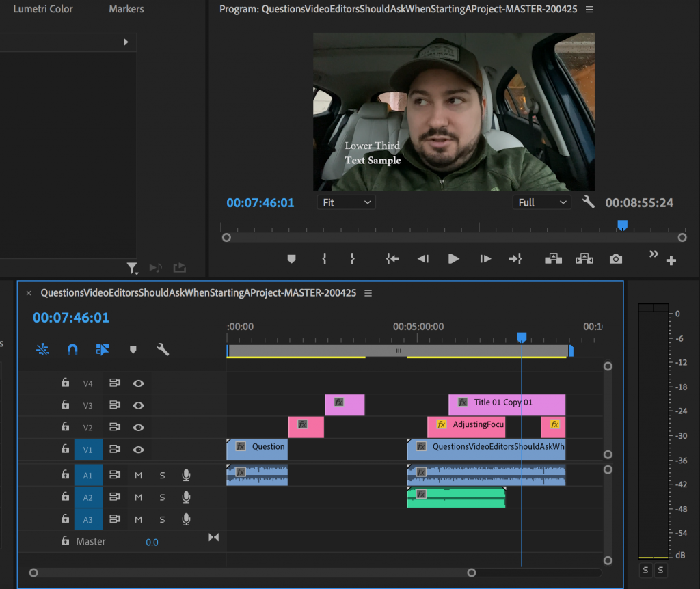This screenshot has height=589, width=700.
Task: Add marker in Program monitor
Action: click(x=291, y=259)
